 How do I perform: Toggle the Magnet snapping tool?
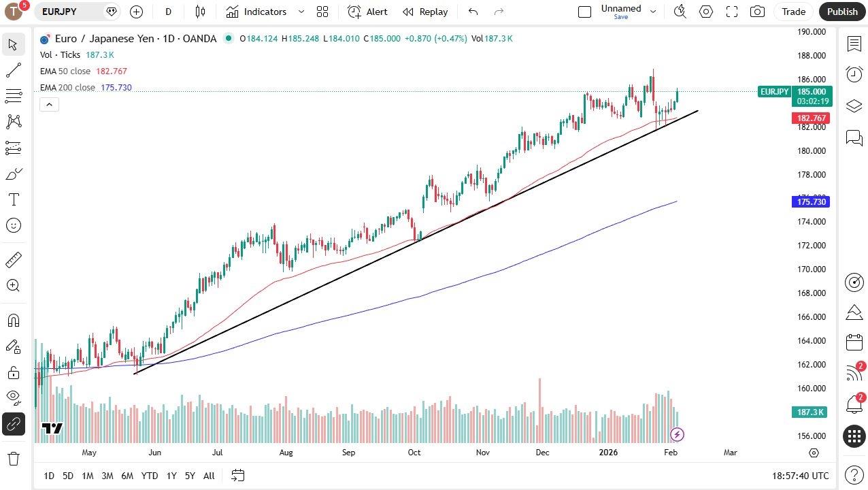[x=14, y=320]
